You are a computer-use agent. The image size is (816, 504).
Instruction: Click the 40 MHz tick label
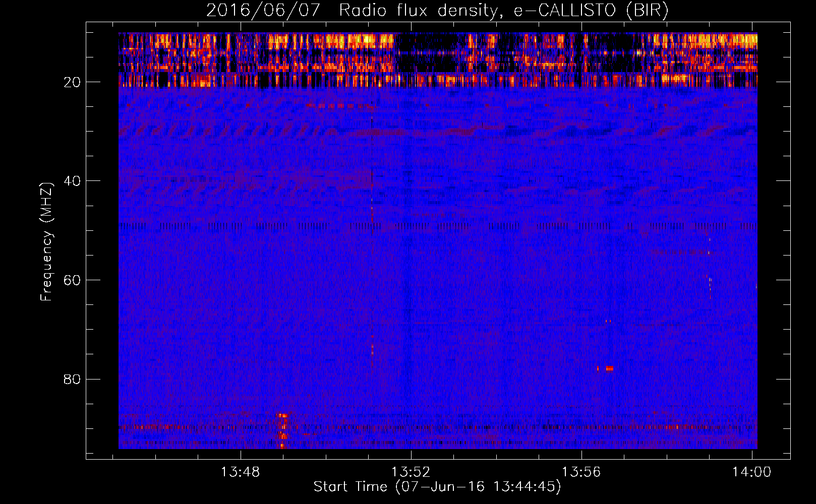(73, 181)
